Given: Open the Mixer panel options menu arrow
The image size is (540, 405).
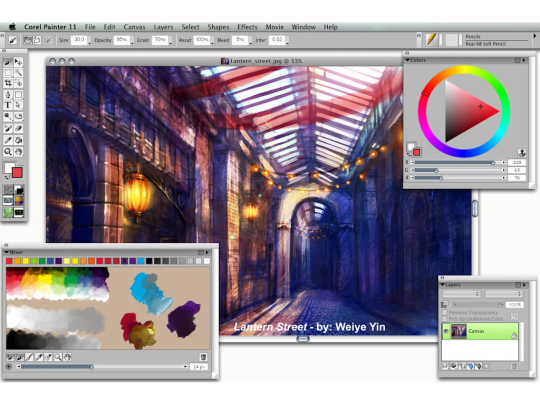Looking at the screenshot, I should point(207,252).
